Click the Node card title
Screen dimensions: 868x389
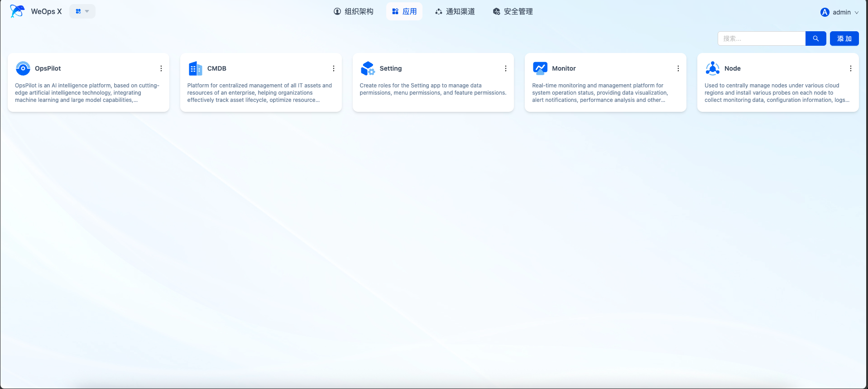click(733, 68)
